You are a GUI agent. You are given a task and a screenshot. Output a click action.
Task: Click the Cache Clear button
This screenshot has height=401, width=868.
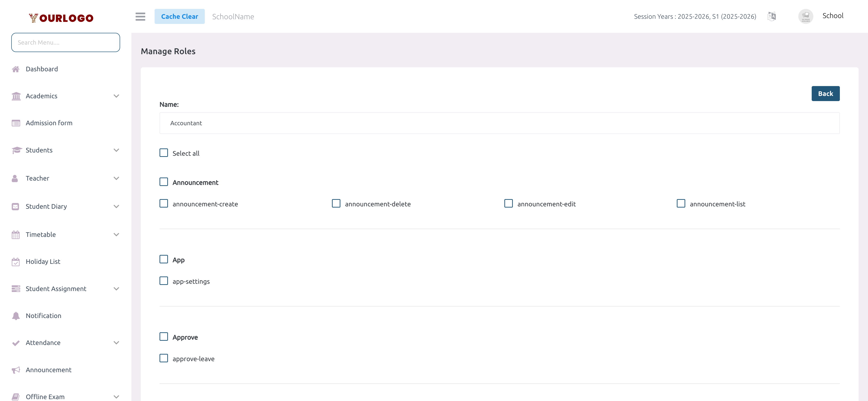tap(180, 16)
